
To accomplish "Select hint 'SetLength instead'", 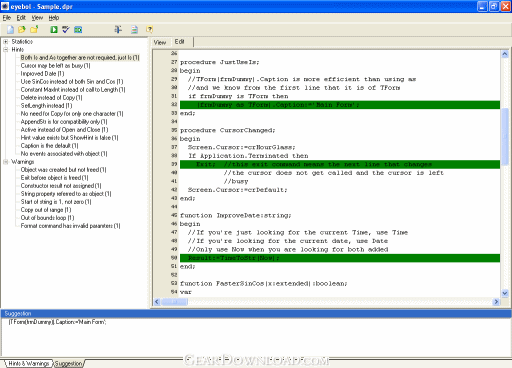I will [x=46, y=106].
